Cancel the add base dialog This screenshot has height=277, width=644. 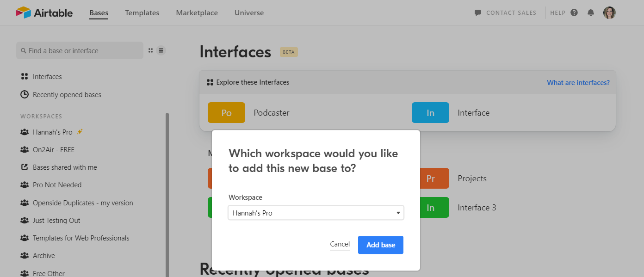(x=340, y=244)
